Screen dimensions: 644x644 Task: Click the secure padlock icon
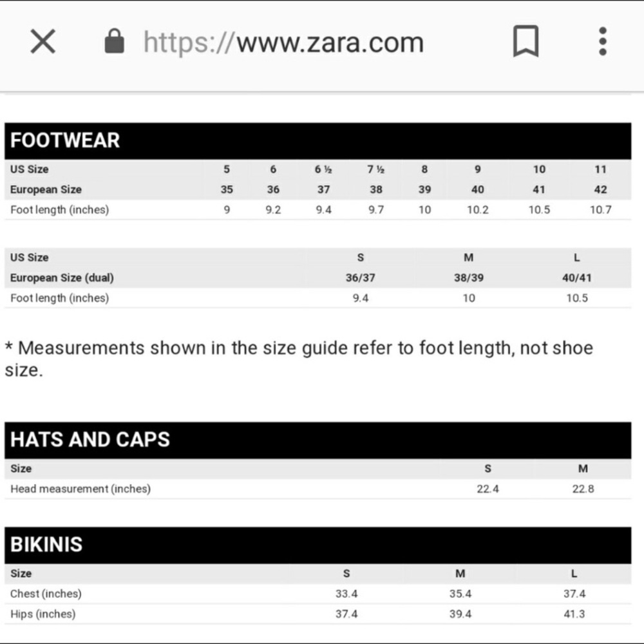click(114, 43)
